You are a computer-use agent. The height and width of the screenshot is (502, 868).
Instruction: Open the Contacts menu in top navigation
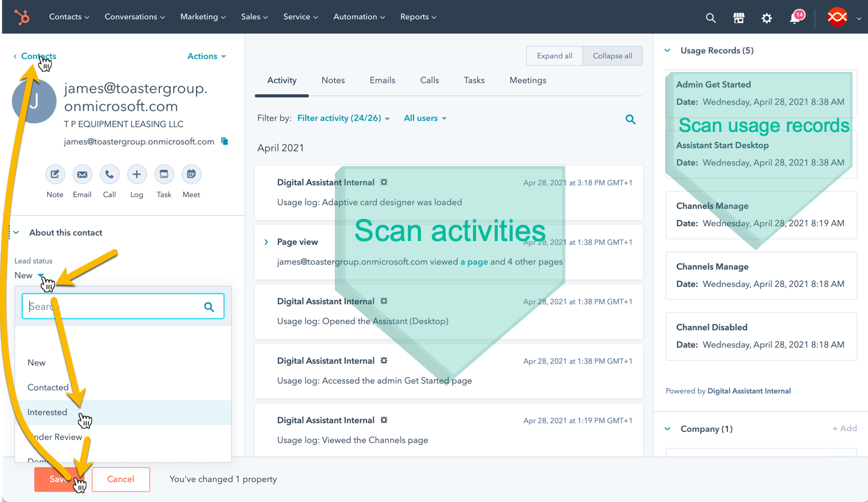coord(69,17)
